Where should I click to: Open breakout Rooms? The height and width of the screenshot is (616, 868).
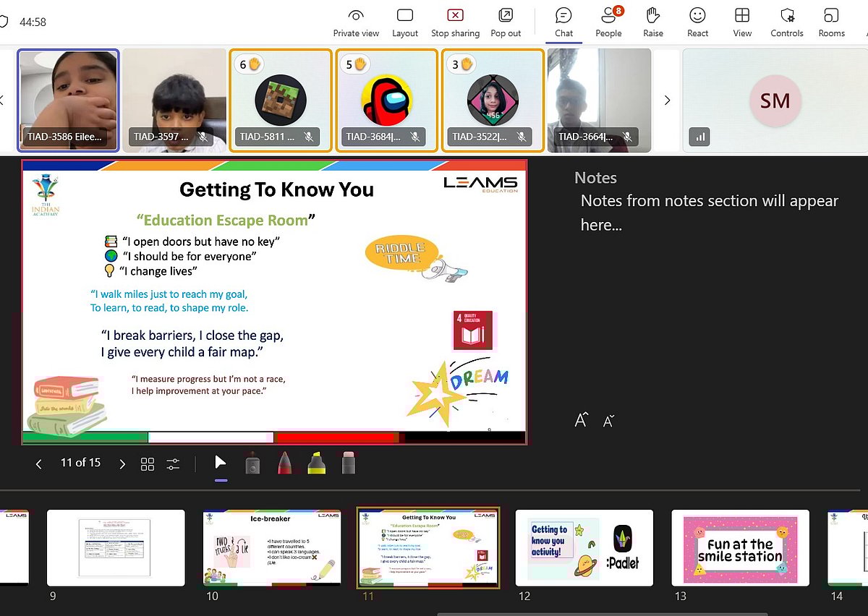coord(831,22)
